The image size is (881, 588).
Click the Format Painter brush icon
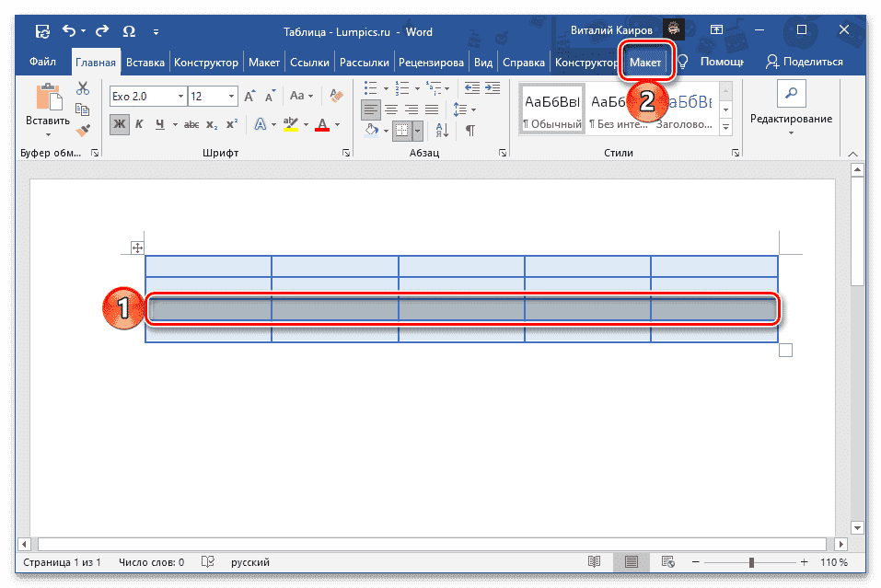(82, 131)
